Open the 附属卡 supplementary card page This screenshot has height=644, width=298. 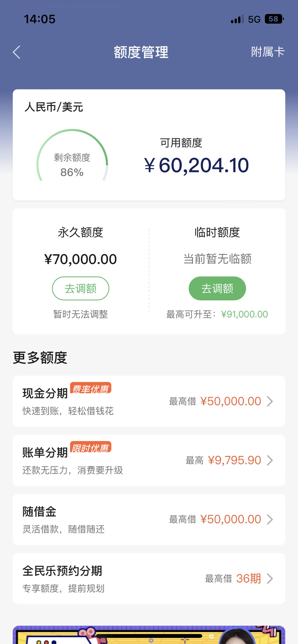pyautogui.click(x=268, y=52)
